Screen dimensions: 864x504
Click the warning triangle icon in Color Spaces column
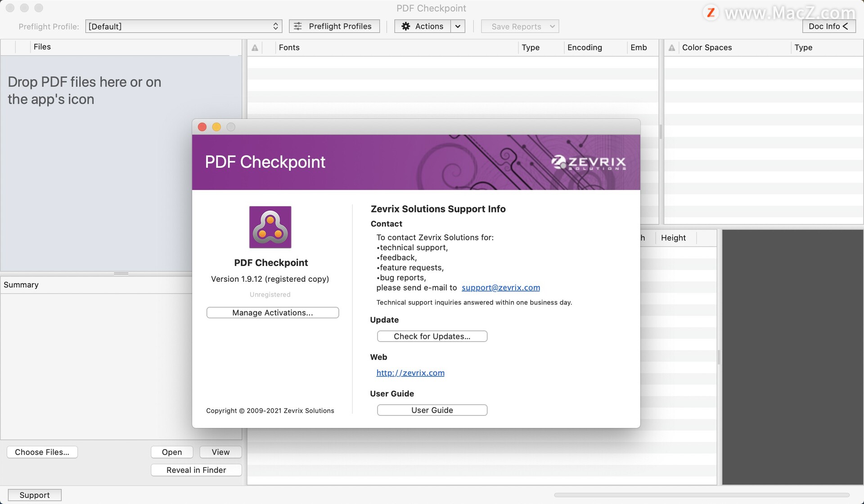(x=672, y=46)
